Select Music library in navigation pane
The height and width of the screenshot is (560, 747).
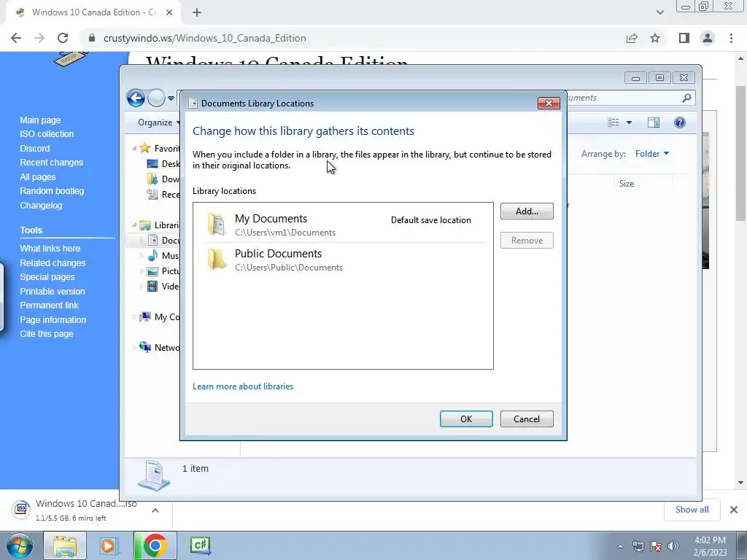164,256
